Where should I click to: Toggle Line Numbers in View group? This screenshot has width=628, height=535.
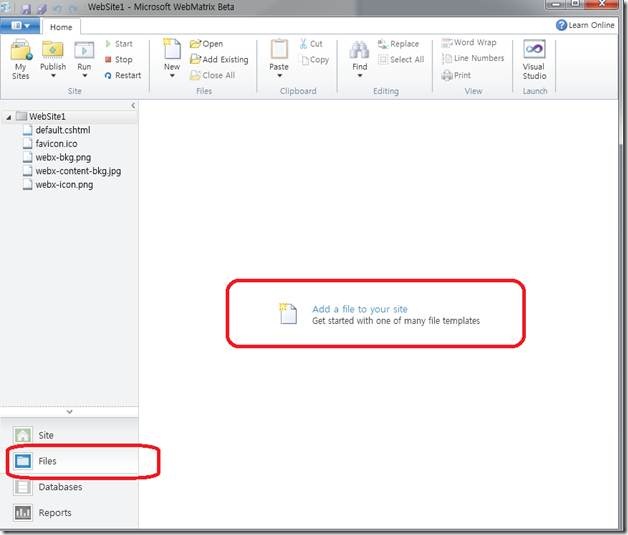(x=473, y=58)
